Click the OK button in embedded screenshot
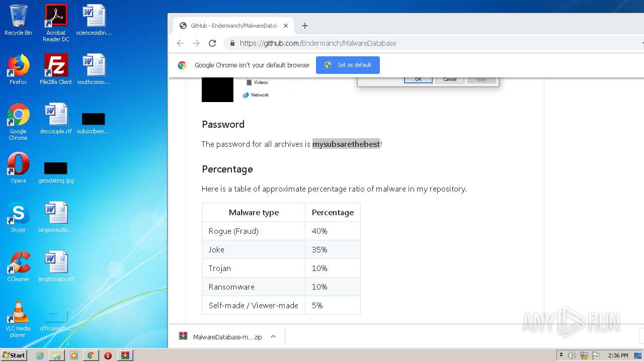Screen dimensions: 644x362 pyautogui.click(x=418, y=79)
